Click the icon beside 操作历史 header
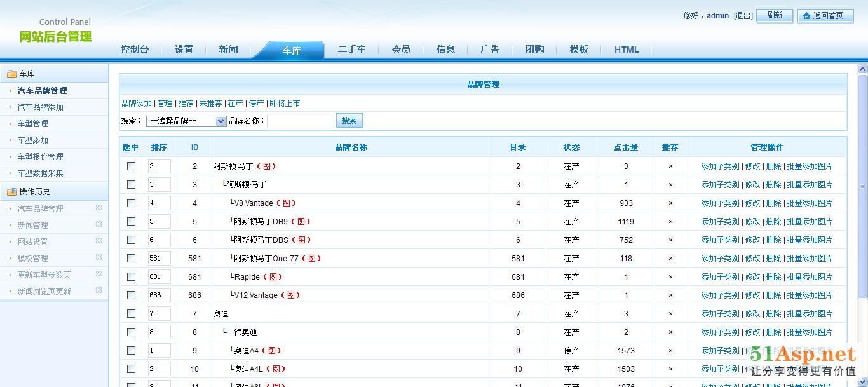This screenshot has height=387, width=868. [11, 191]
